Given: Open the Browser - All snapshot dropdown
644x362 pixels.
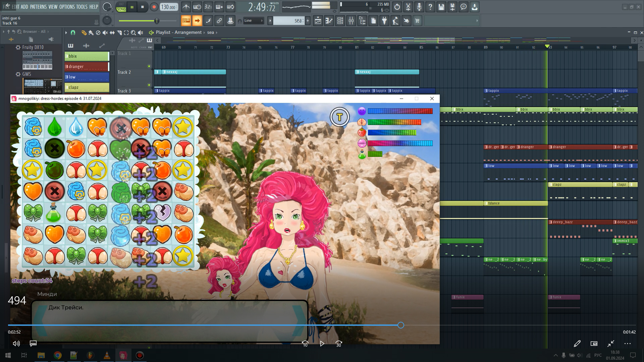Looking at the screenshot, I should 48,32.
